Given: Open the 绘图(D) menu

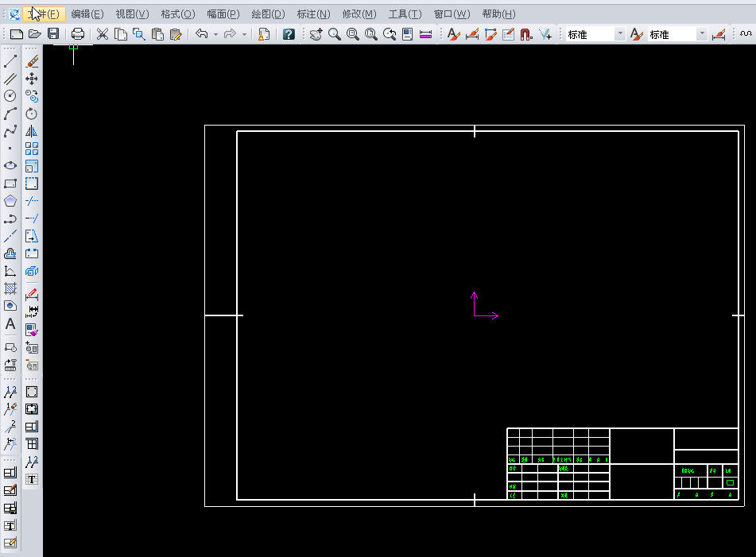Looking at the screenshot, I should [268, 14].
